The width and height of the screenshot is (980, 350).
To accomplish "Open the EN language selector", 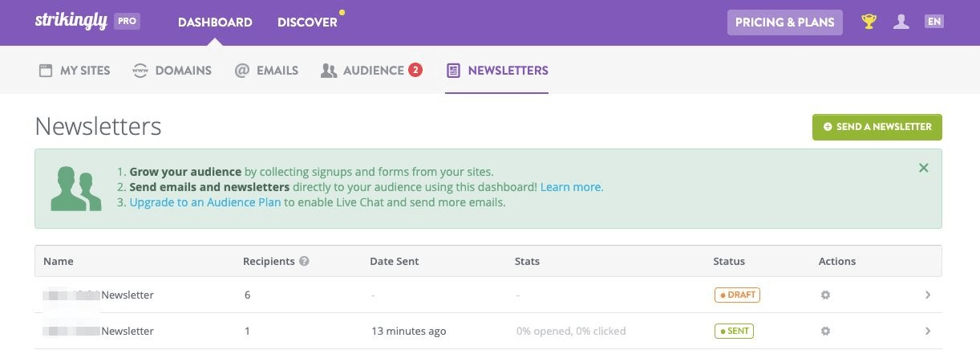I will 933,22.
